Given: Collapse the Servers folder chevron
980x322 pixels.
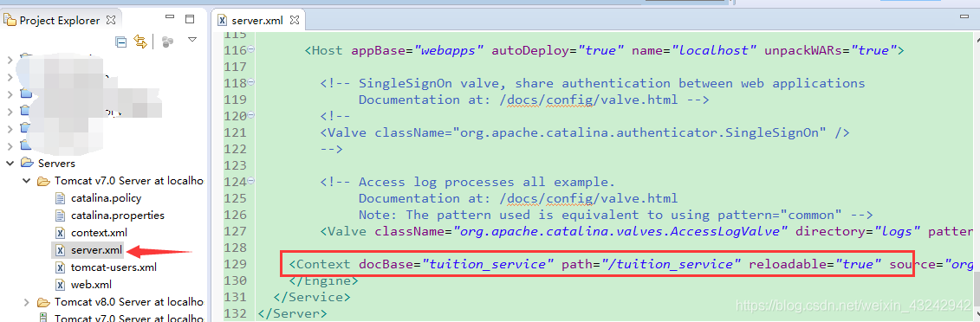Looking at the screenshot, I should [x=10, y=164].
